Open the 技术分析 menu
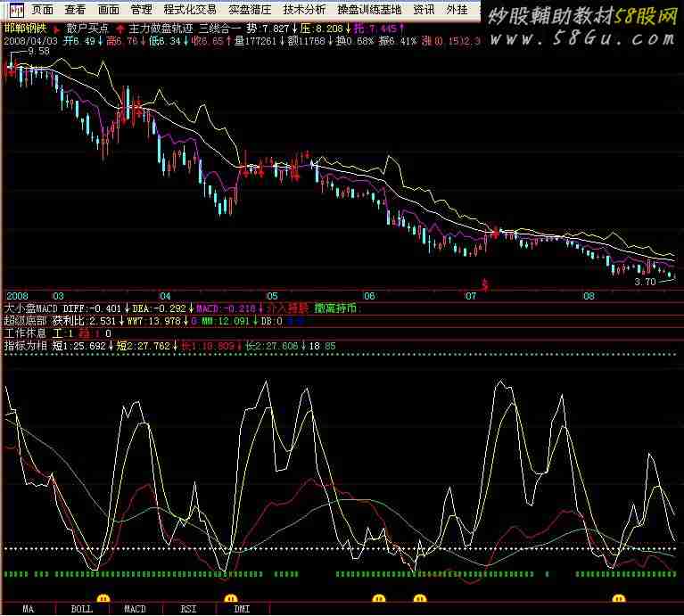This screenshot has width=684, height=616. tap(304, 10)
